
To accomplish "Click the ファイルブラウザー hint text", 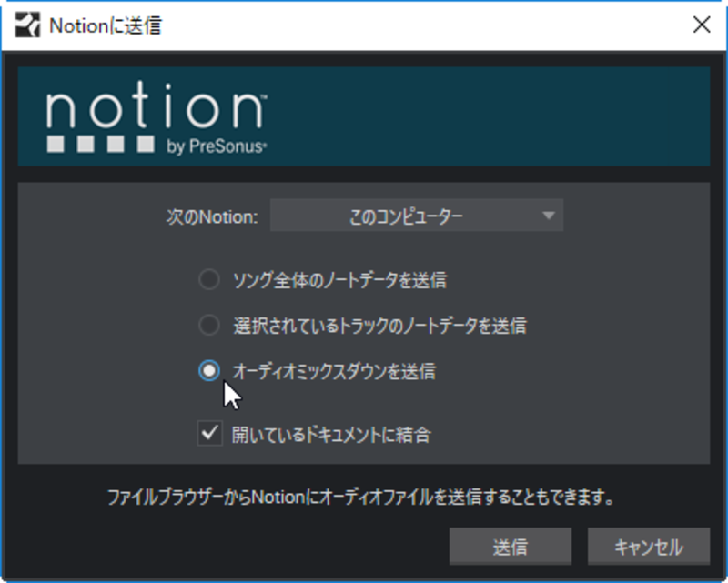I will click(360, 498).
